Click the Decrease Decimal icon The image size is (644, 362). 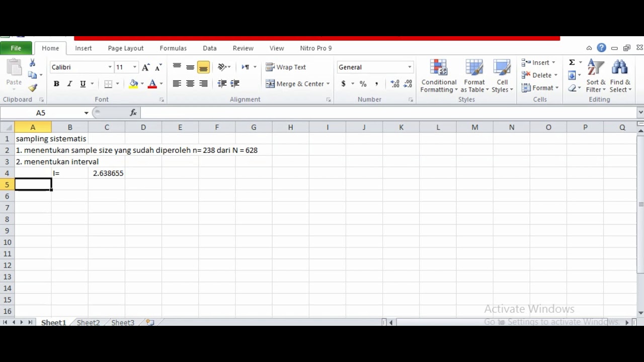(408, 83)
